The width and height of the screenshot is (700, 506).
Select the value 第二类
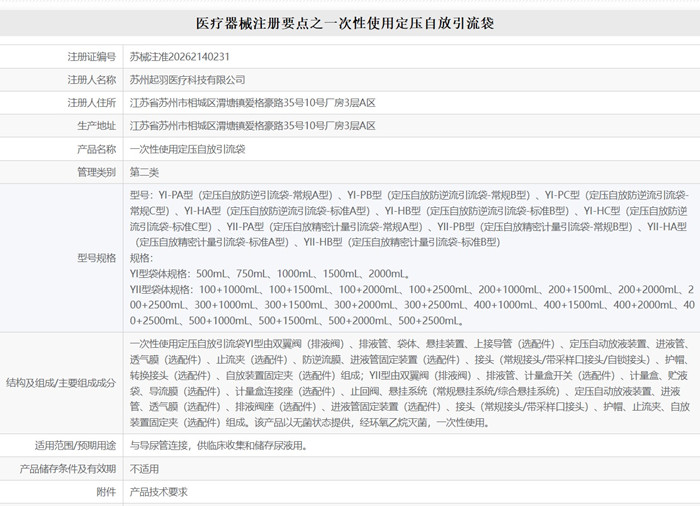[144, 172]
